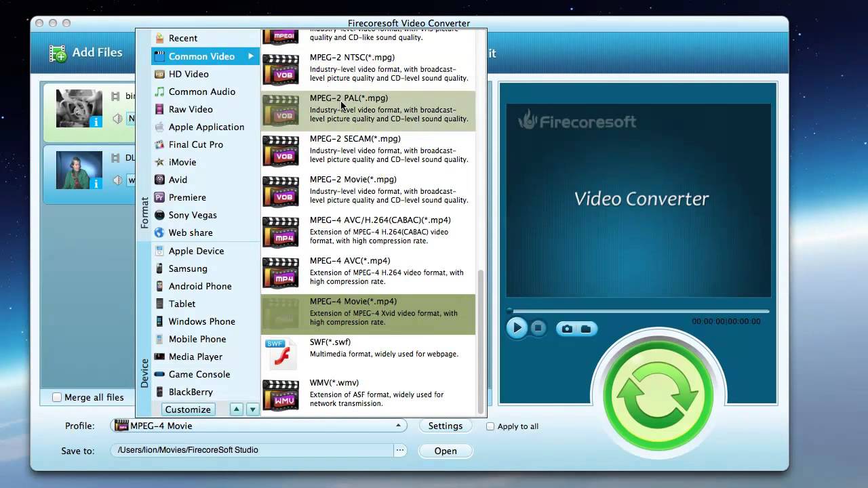Expand the Common Video submenu arrow
The width and height of the screenshot is (868, 488).
[251, 56]
